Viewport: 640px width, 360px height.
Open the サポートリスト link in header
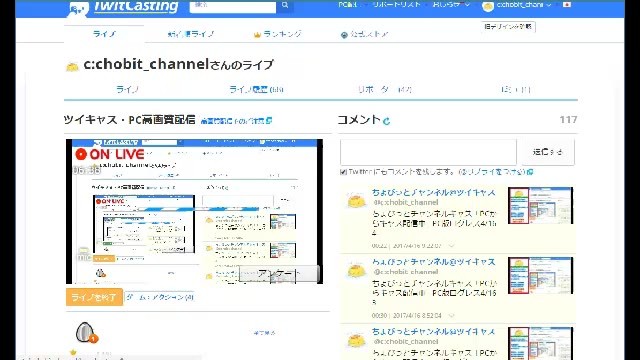click(x=396, y=4)
